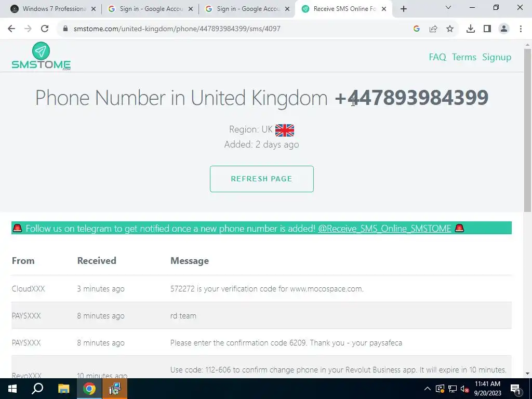Click the 'Message' column header
This screenshot has width=532, height=399.
(x=190, y=261)
